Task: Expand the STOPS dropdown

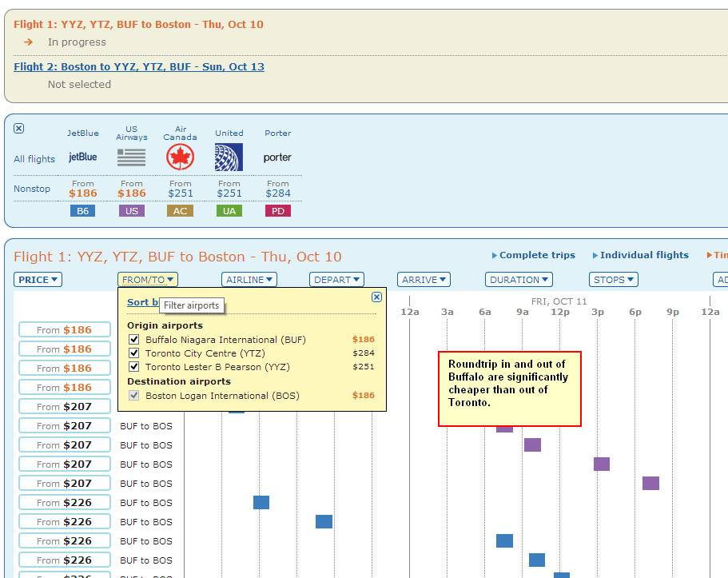Action: [614, 280]
